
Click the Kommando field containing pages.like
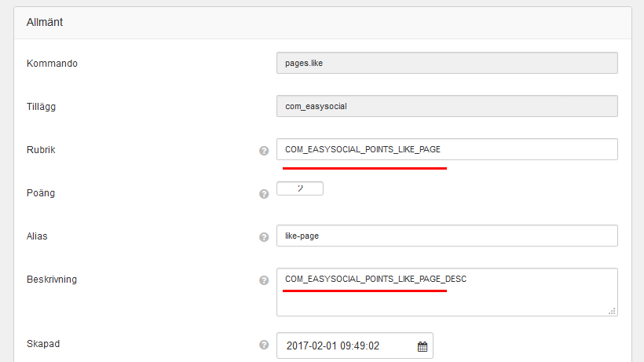pyautogui.click(x=447, y=63)
